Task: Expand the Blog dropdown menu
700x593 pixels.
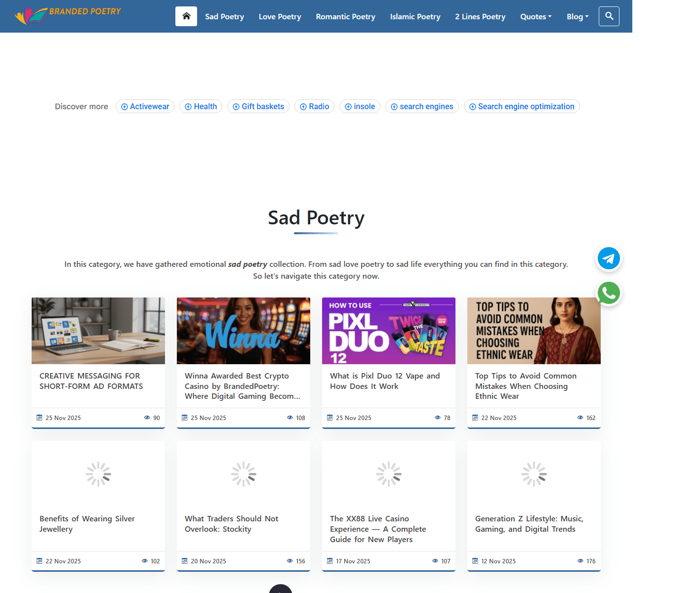Action: coord(577,17)
